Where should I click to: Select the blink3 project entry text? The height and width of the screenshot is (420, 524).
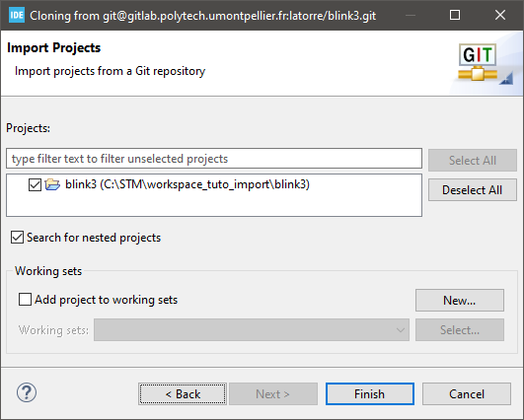[187, 184]
